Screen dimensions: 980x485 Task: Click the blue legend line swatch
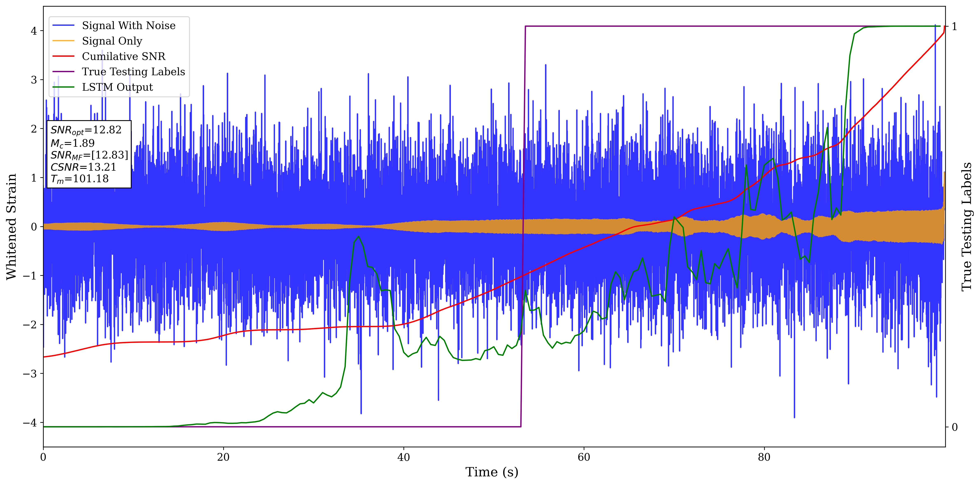pos(63,26)
